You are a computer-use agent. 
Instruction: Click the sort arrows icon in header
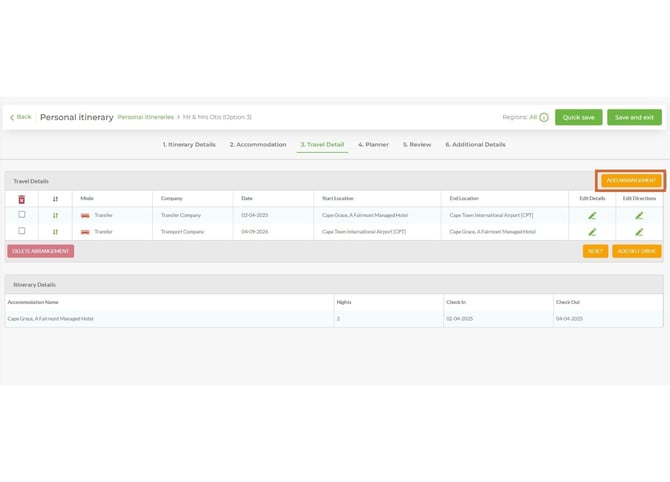pos(55,198)
